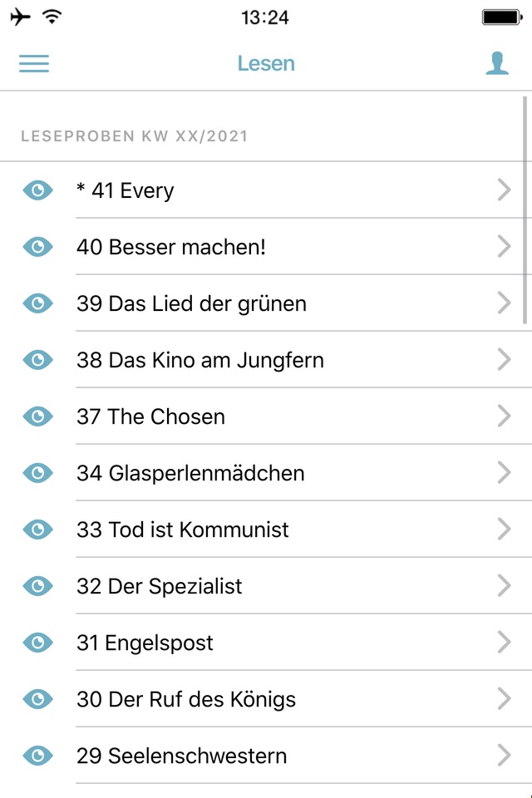Viewport: 532px width, 798px height.
Task: Select the 32 Der Spezialist entry
Action: click(160, 586)
